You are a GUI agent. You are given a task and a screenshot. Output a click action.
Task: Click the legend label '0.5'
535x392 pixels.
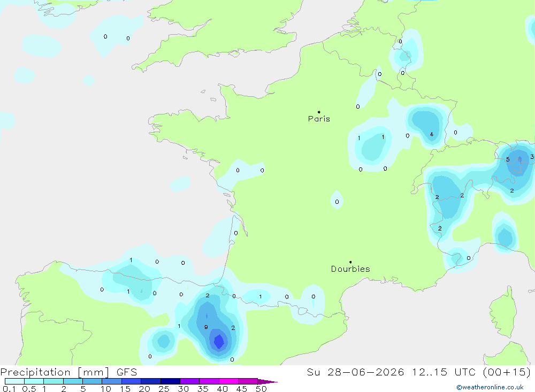29,389
